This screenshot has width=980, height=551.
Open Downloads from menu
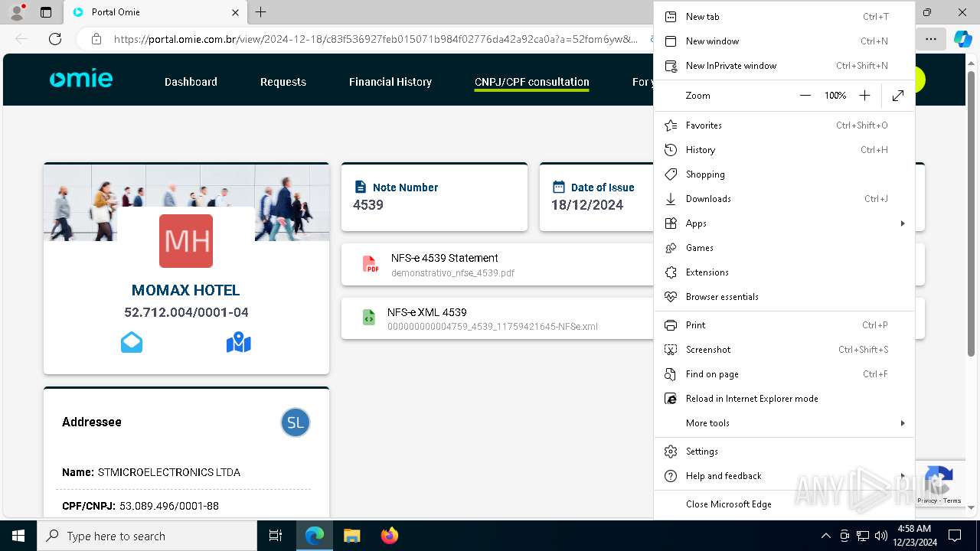click(784, 199)
